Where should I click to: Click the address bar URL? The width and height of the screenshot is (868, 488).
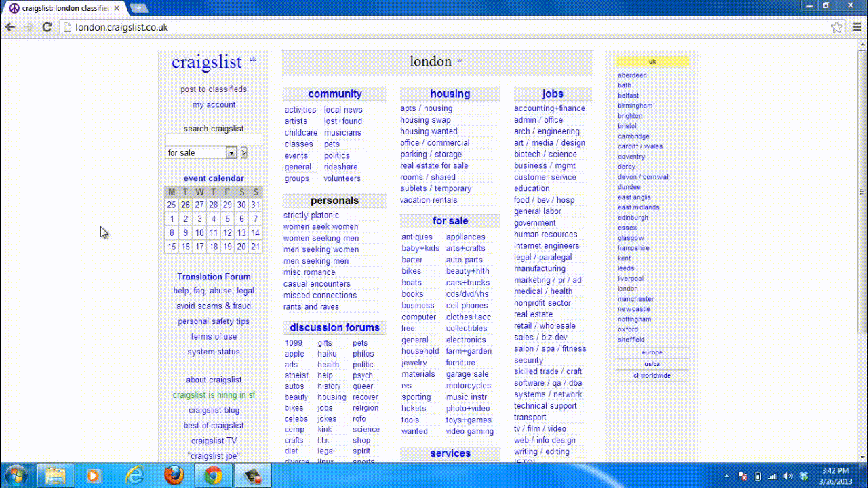tap(121, 27)
